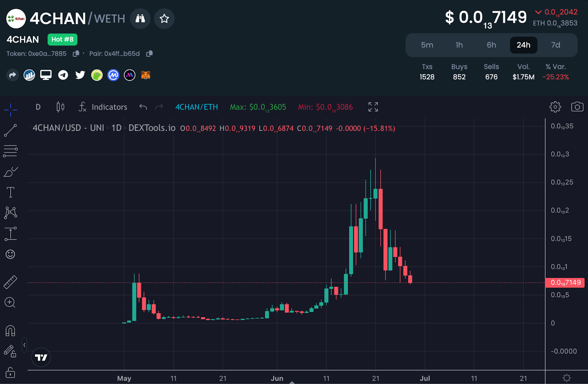Redo the chart action
The width and height of the screenshot is (588, 384).
click(x=159, y=107)
